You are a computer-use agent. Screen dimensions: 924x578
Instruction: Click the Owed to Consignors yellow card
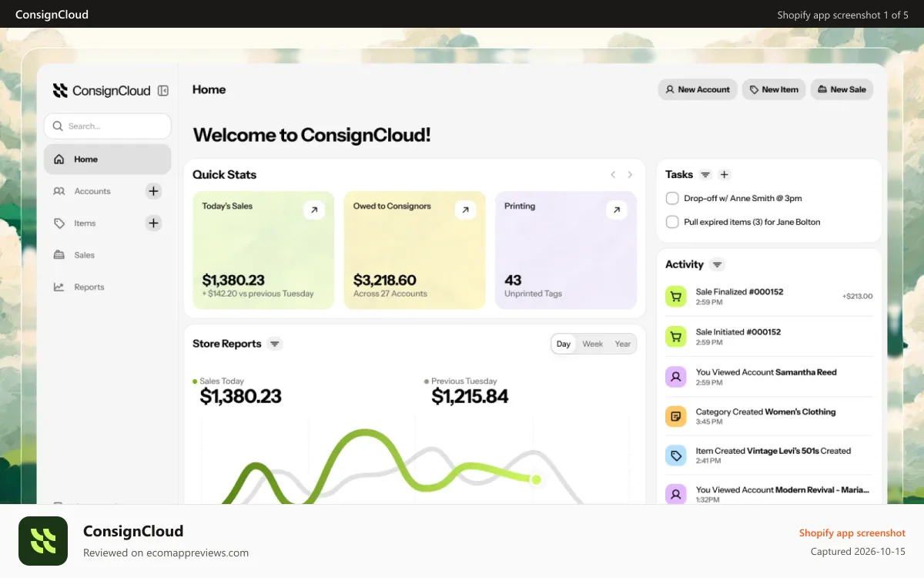pos(414,250)
